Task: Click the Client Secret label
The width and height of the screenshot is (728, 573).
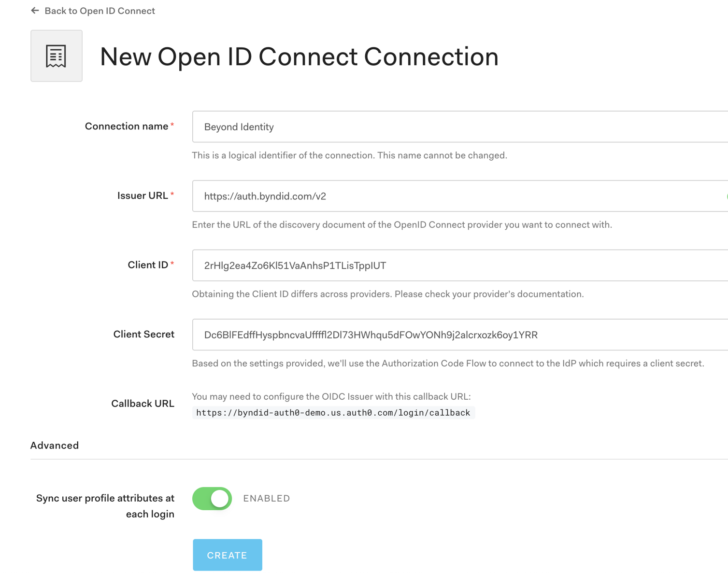Action: [x=143, y=335]
